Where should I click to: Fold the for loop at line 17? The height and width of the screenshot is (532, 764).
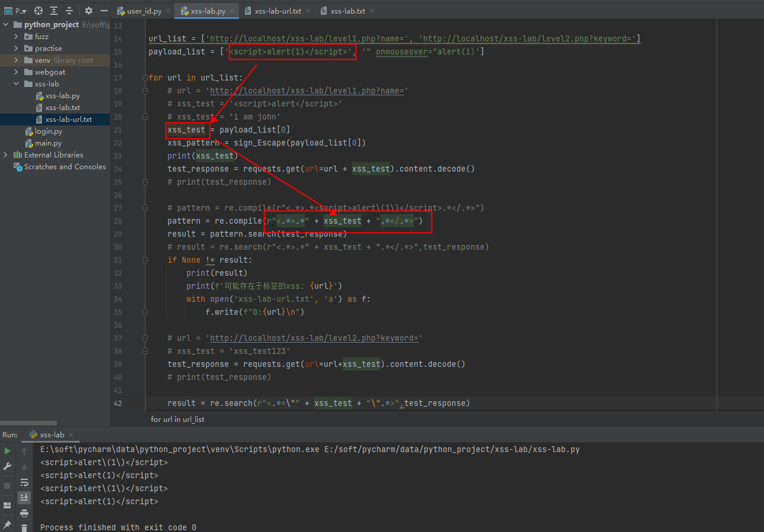(144, 78)
